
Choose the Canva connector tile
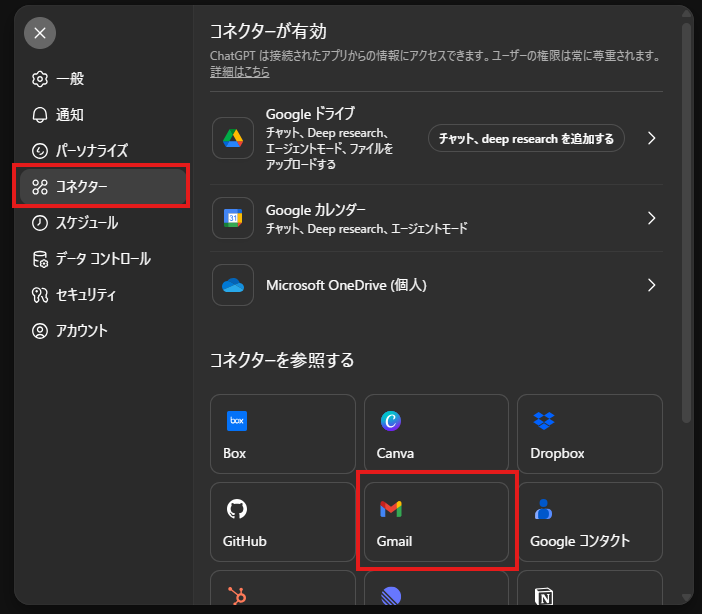(436, 434)
